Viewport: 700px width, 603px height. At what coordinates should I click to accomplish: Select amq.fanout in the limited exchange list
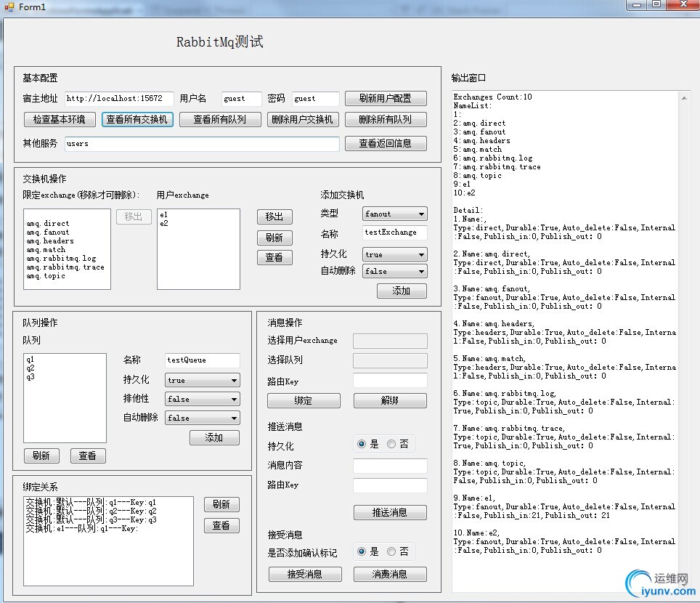coord(48,232)
